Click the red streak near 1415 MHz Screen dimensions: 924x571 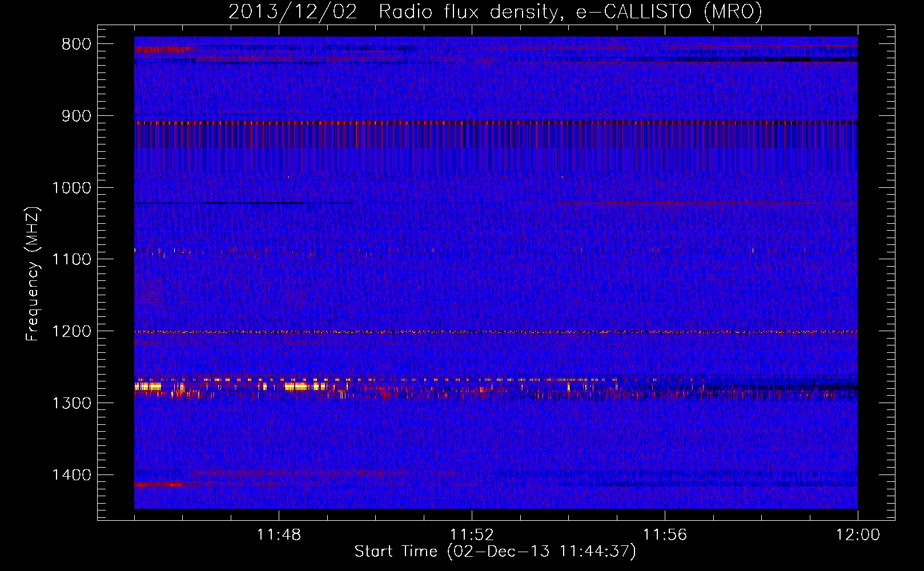point(159,484)
